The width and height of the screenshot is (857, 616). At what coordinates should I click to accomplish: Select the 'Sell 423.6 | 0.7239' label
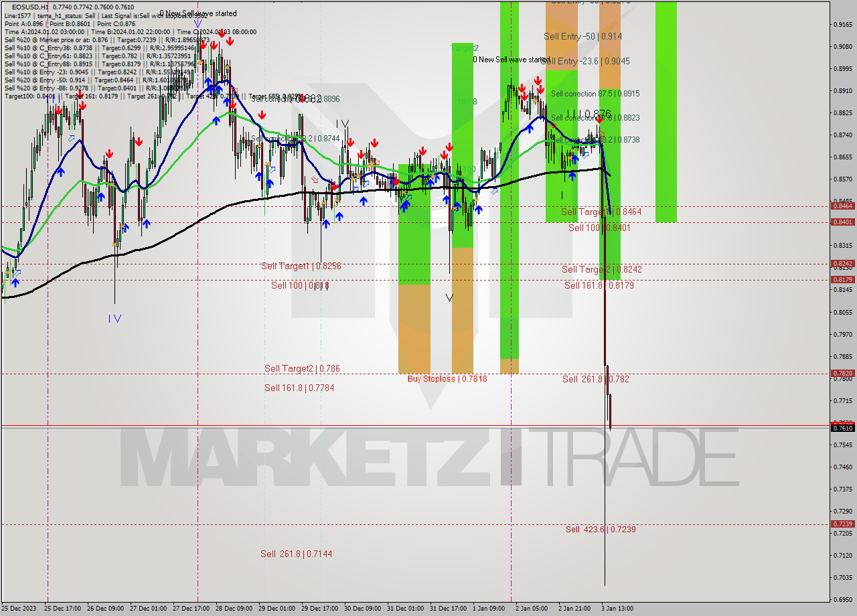(601, 529)
